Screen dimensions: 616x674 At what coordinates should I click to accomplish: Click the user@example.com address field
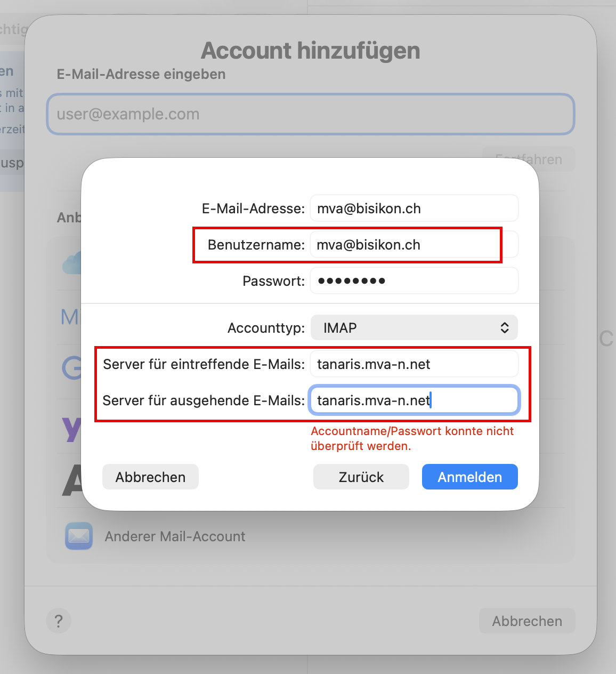click(310, 114)
